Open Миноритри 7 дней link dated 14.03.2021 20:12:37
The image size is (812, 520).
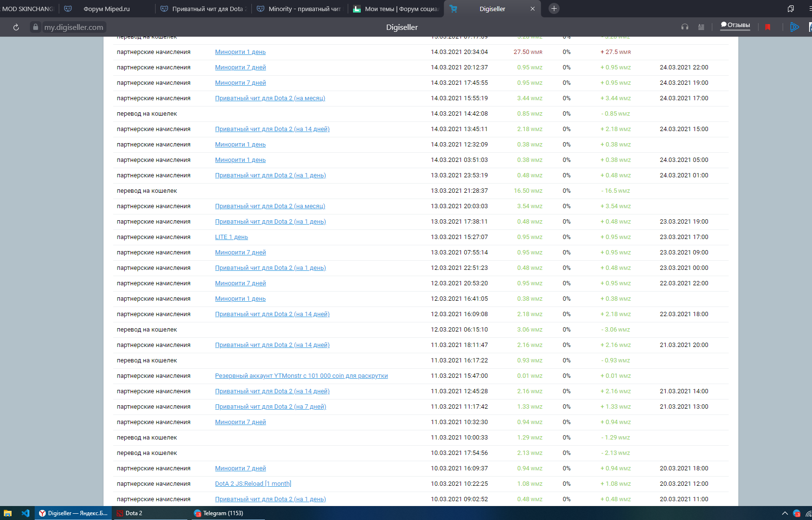(x=240, y=67)
